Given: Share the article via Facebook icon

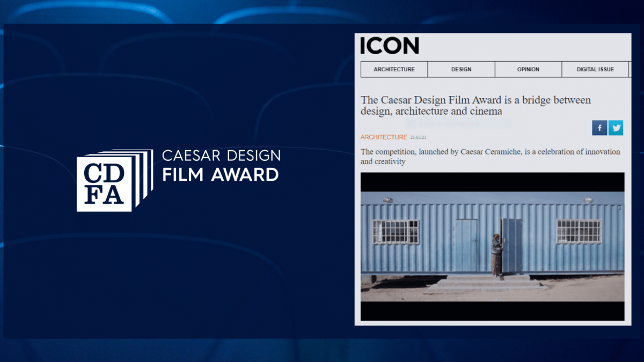Looking at the screenshot, I should (599, 128).
